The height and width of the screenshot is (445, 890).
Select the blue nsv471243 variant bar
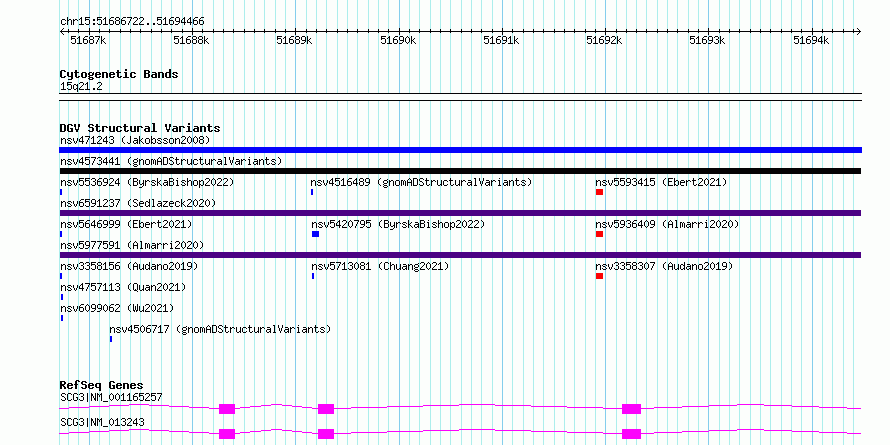pyautogui.click(x=460, y=150)
